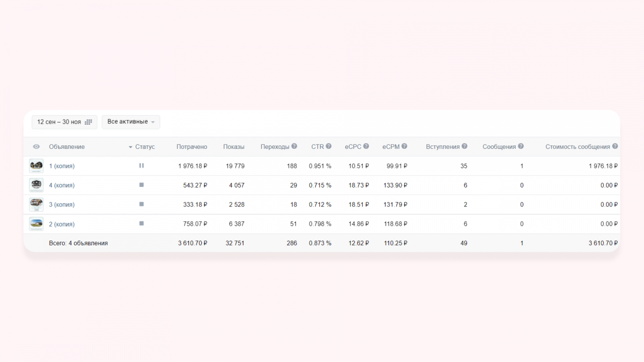
Task: Toggle stopped status of ad 2 (копия)
Action: (x=141, y=224)
